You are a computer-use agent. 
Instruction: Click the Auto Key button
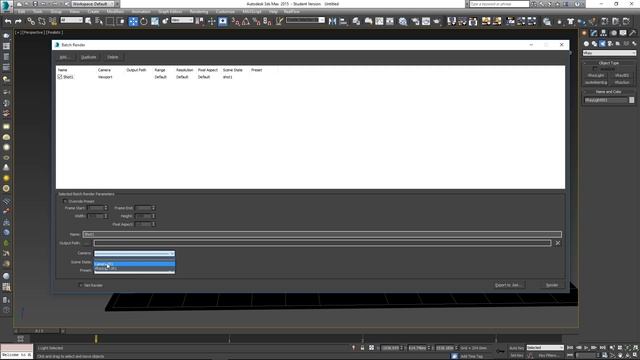coord(516,348)
